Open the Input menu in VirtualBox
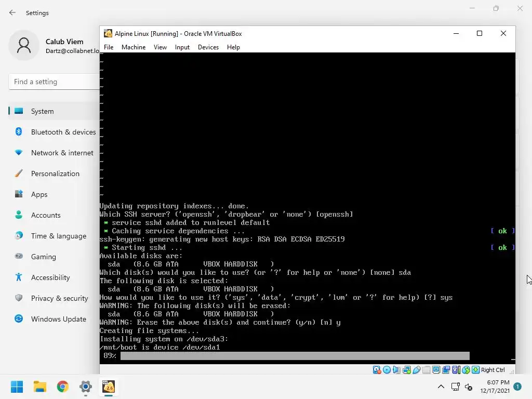 coord(182,47)
